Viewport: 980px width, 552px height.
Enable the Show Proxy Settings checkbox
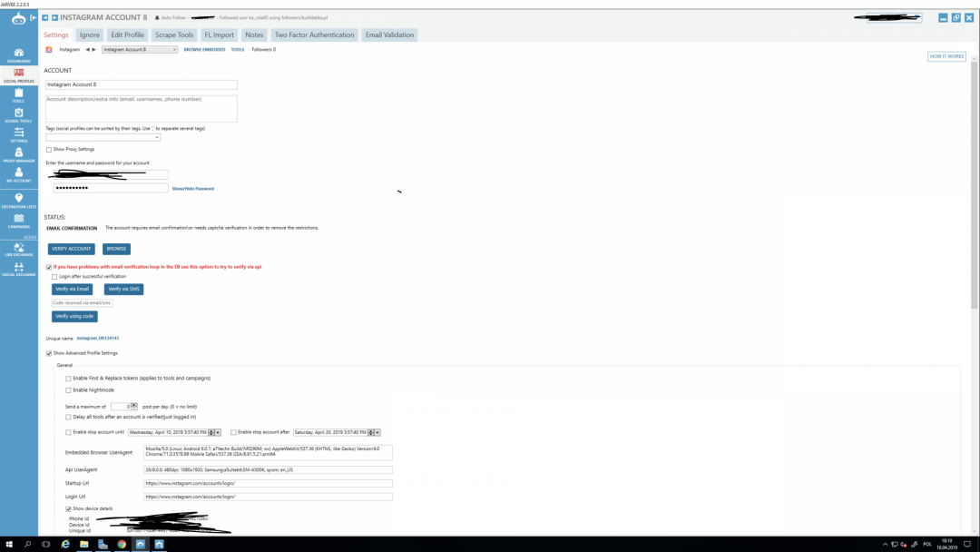(49, 149)
